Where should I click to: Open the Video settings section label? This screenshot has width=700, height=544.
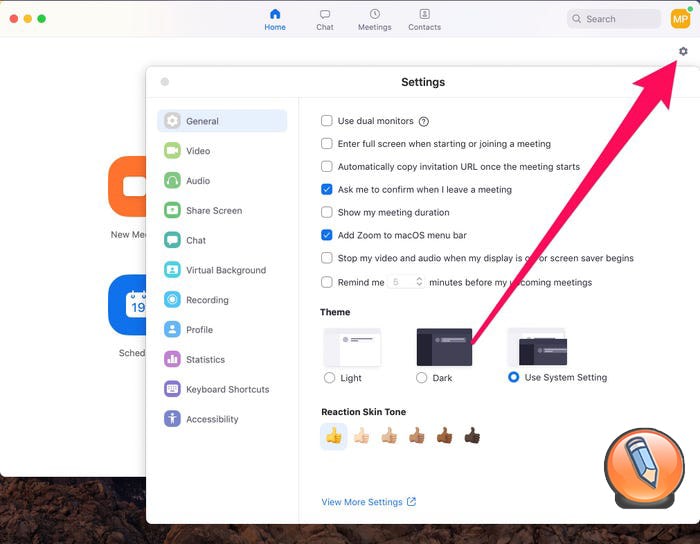click(x=198, y=151)
